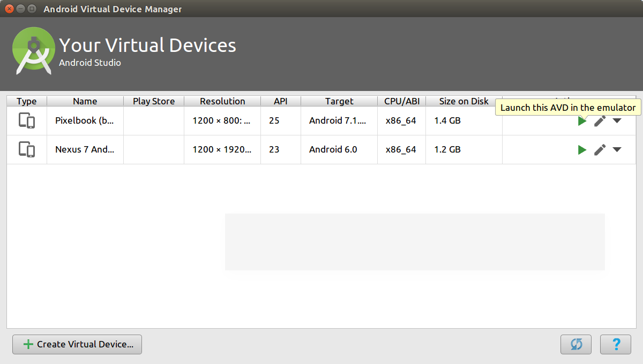This screenshot has height=364, width=643.
Task: Open the Pixelbook row's more actions arrow
Action: tap(617, 121)
